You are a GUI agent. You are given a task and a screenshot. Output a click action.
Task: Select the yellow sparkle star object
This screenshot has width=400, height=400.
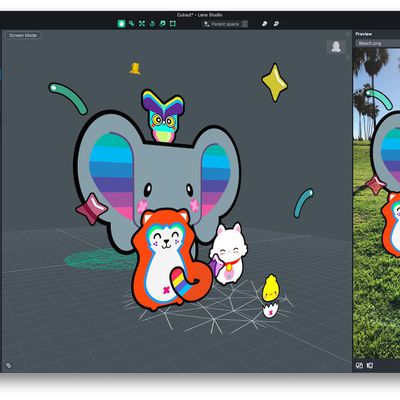click(x=275, y=83)
